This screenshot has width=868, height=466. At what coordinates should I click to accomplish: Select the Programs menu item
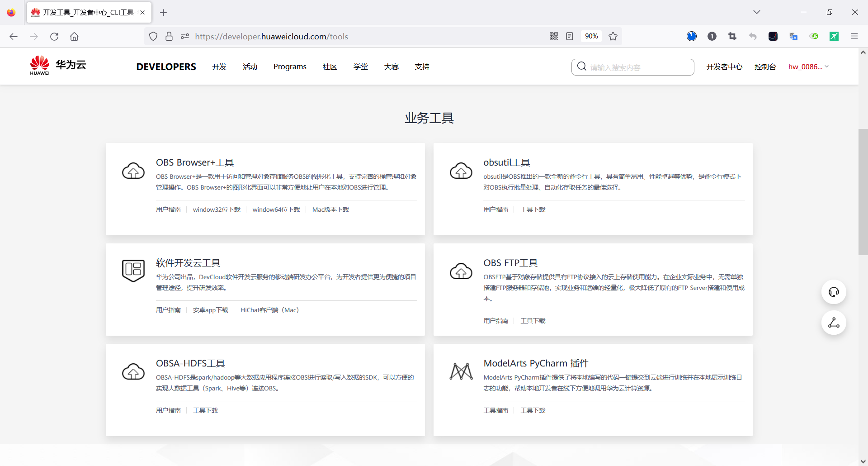coord(290,67)
